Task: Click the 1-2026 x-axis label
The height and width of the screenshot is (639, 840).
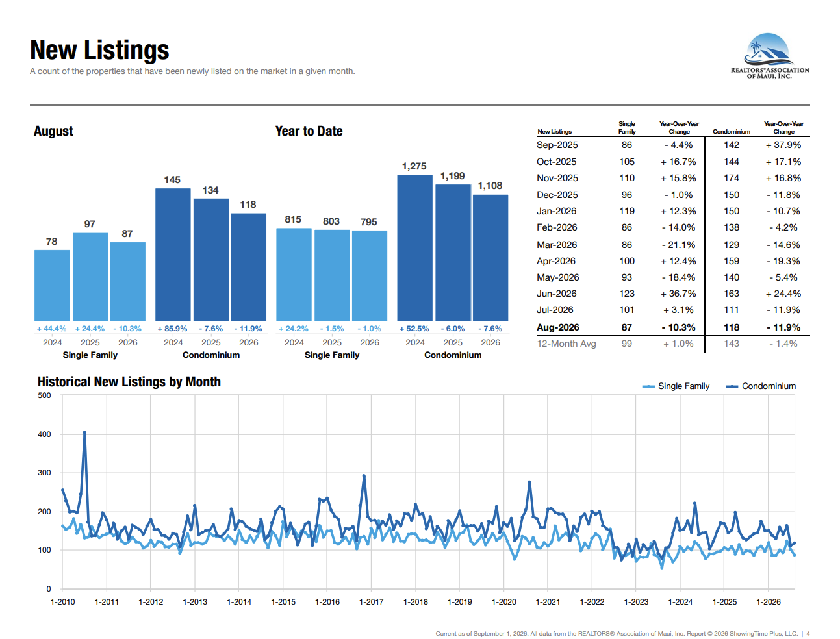Action: [769, 602]
